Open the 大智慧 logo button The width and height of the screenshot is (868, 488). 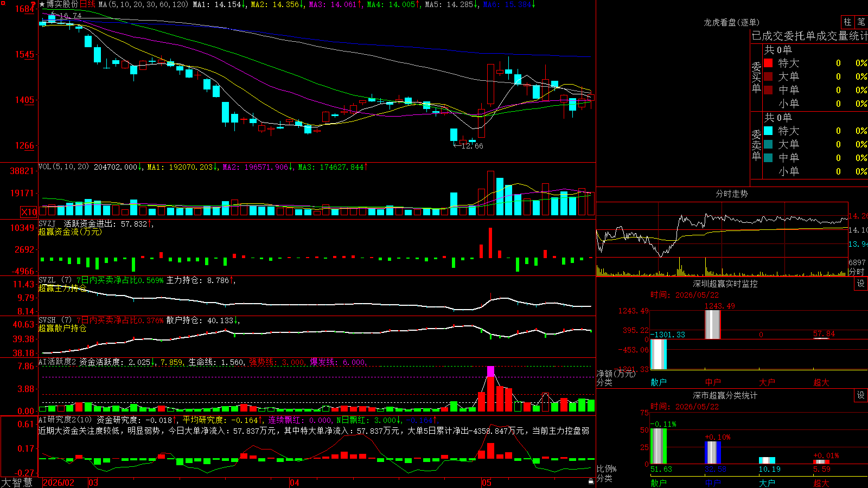17,482
